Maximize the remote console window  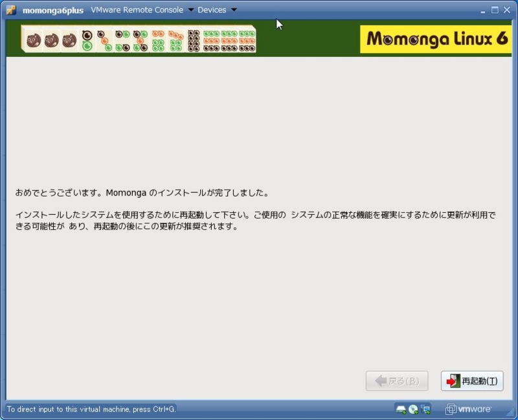495,10
